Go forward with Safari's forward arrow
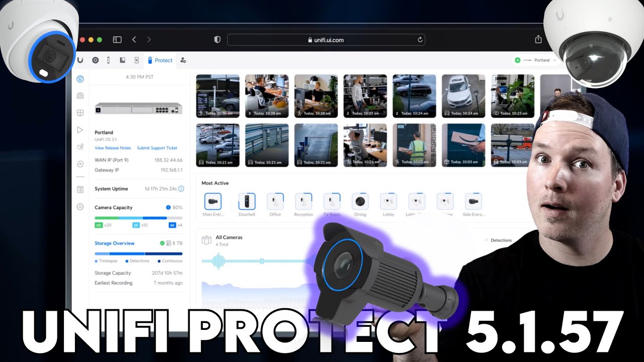The height and width of the screenshot is (362, 644). coord(149,40)
